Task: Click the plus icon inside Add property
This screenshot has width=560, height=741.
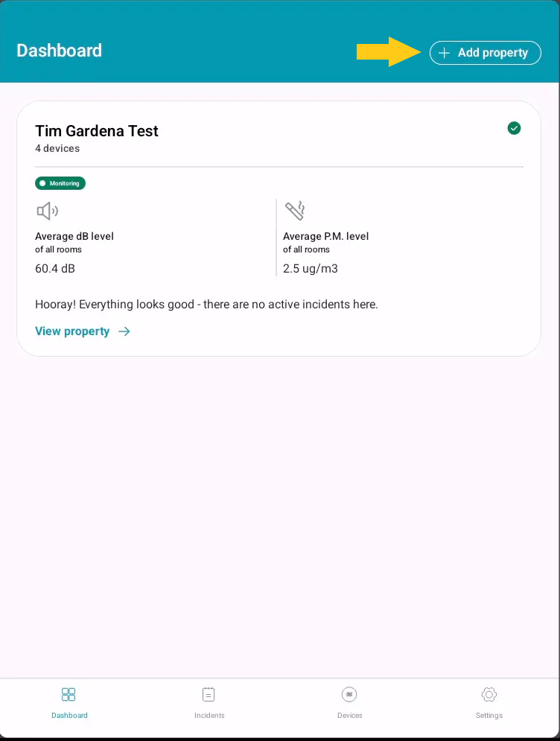Action: point(445,53)
